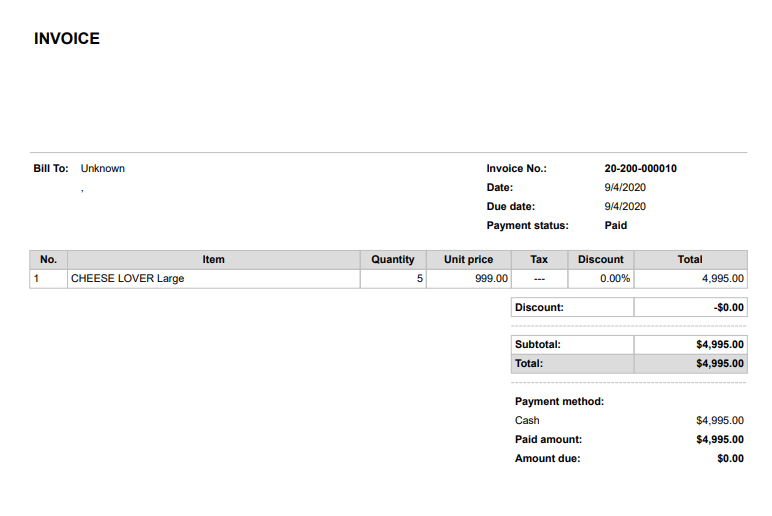This screenshot has height=516, width=772.
Task: Select the Bill To label
Action: click(51, 168)
